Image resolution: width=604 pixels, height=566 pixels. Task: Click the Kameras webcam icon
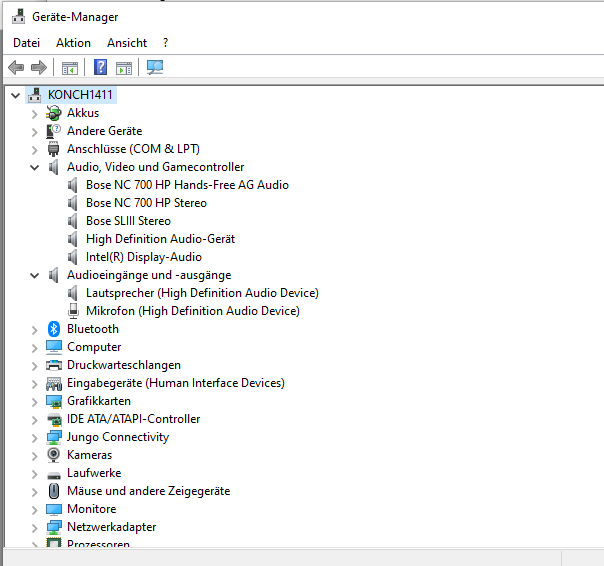(x=54, y=455)
